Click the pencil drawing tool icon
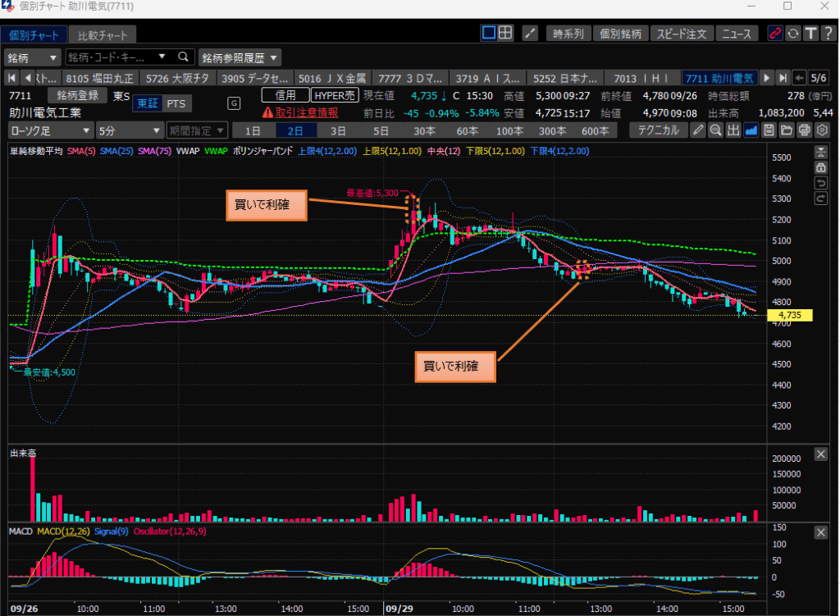The height and width of the screenshot is (616, 840). [697, 130]
